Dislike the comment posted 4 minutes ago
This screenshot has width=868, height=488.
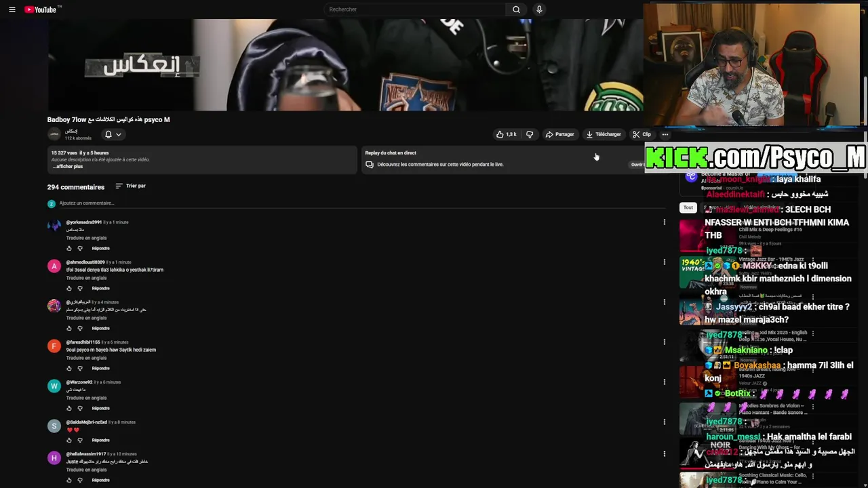coord(80,328)
